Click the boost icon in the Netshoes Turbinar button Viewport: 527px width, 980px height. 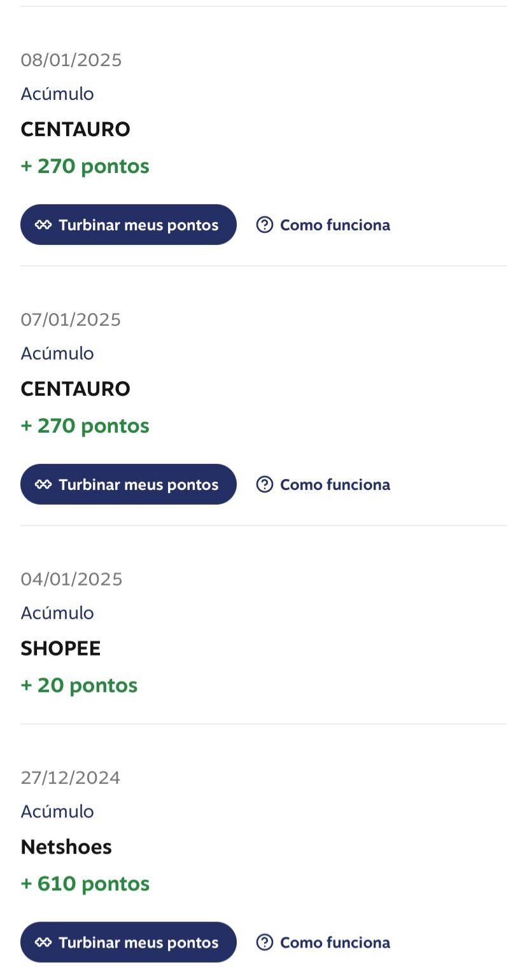43,942
